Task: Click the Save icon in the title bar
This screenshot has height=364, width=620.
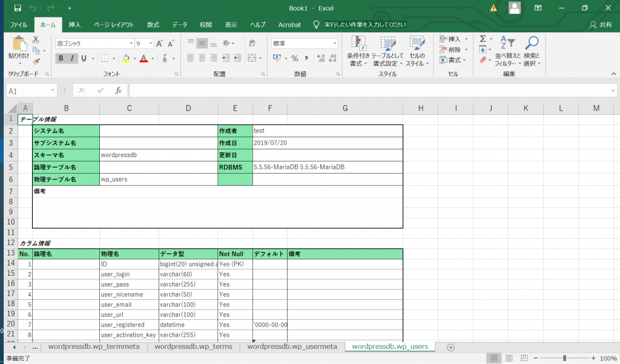Action: (x=18, y=8)
